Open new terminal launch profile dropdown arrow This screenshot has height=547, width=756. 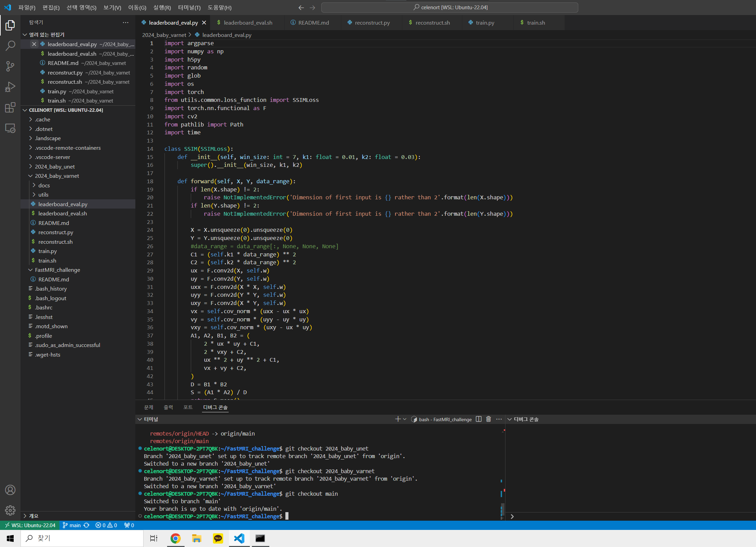coord(405,419)
